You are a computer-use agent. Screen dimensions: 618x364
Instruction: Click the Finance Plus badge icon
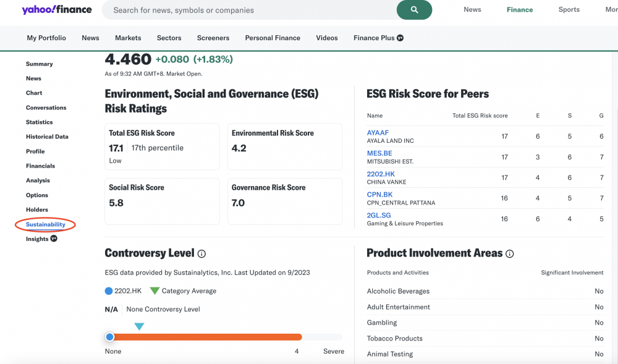pos(400,38)
